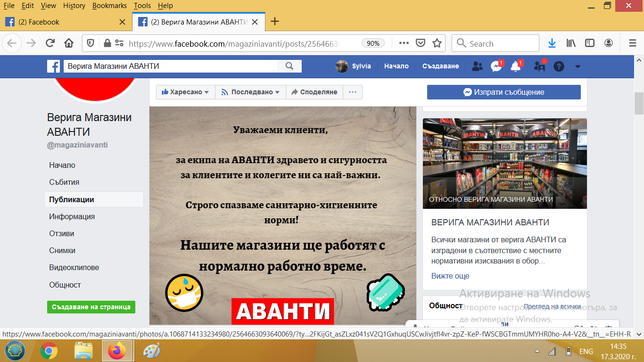Image resolution: width=644 pixels, height=362 pixels.
Task: Click the AVANTI store shelves photo
Action: 505,164
